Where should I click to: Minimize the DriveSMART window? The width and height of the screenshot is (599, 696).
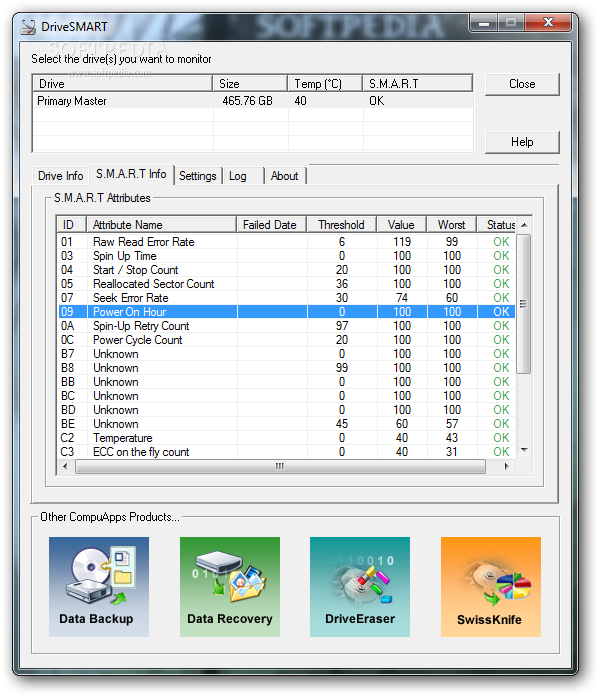(484, 22)
